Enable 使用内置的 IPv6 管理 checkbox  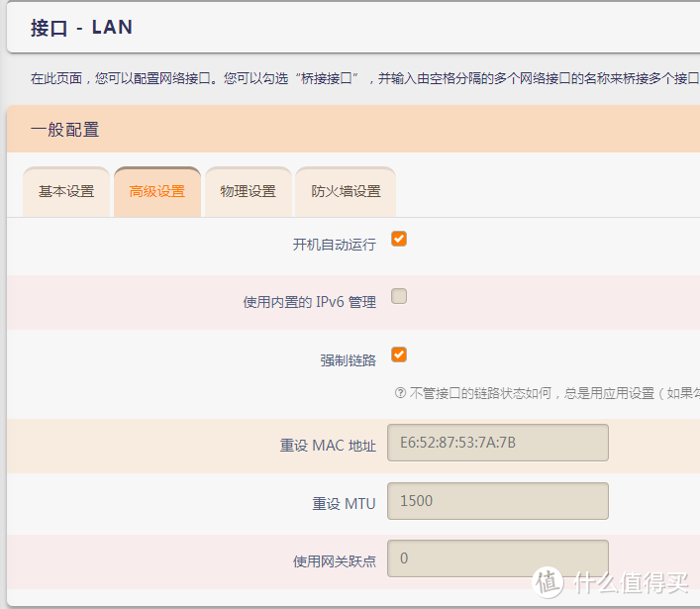[399, 296]
